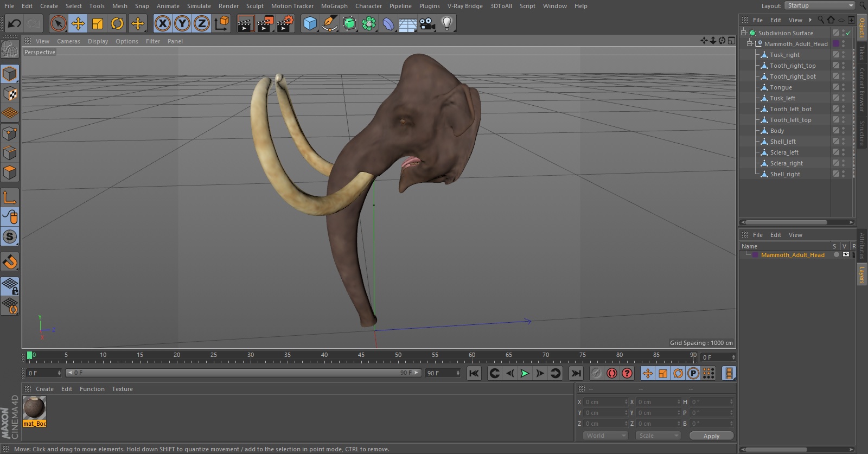Open the World coordinate dropdown
The height and width of the screenshot is (454, 868).
[x=605, y=436]
